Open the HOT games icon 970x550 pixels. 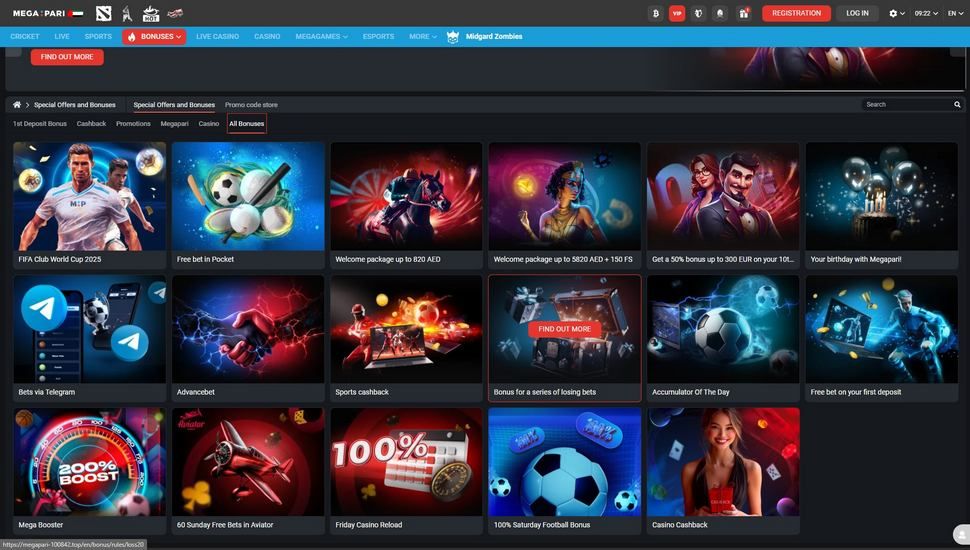click(x=151, y=13)
